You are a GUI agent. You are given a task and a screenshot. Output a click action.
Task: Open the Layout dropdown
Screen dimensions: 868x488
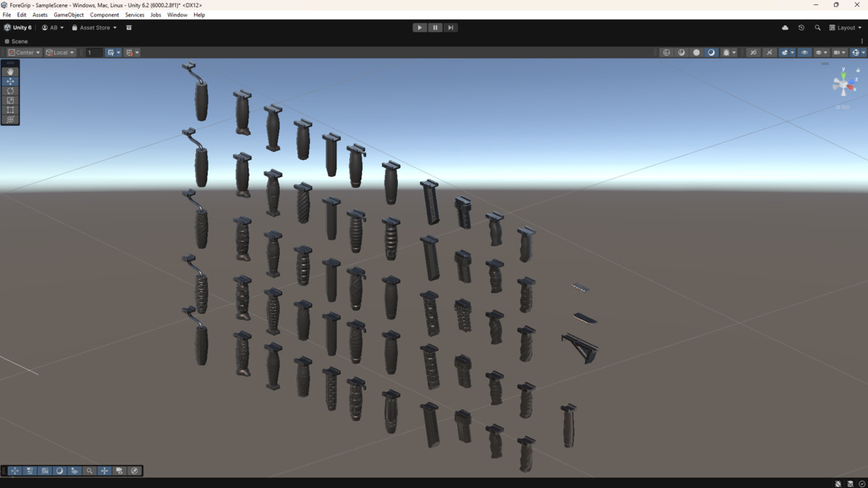click(x=846, y=27)
